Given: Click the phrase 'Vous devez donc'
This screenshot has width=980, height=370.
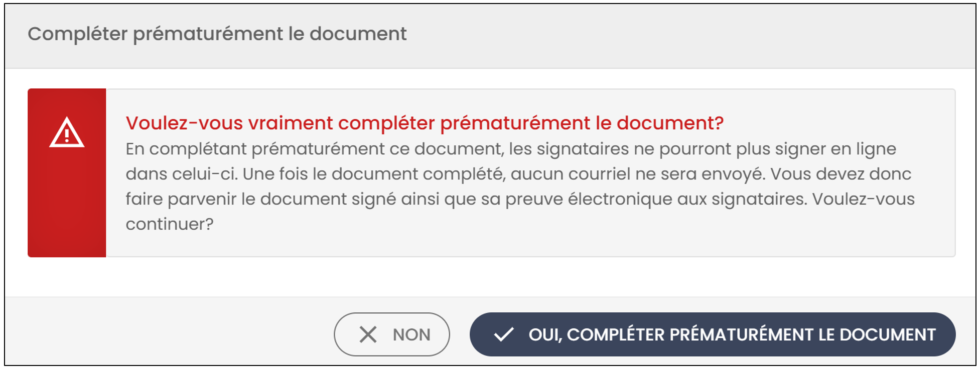Looking at the screenshot, I should tap(841, 174).
